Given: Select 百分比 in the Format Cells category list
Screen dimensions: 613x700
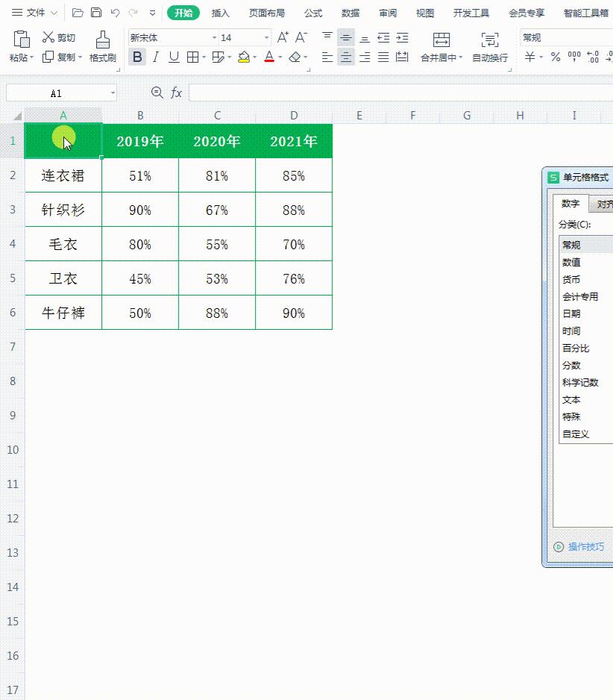Looking at the screenshot, I should [x=576, y=348].
